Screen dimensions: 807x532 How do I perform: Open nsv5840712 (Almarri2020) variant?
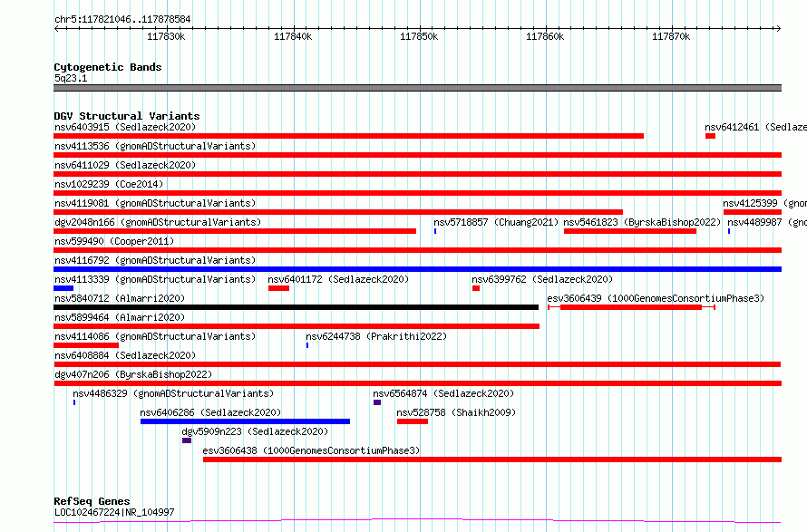tap(120, 298)
